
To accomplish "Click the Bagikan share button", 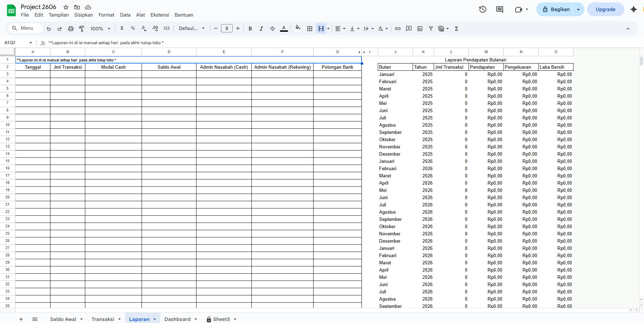I will [x=555, y=9].
